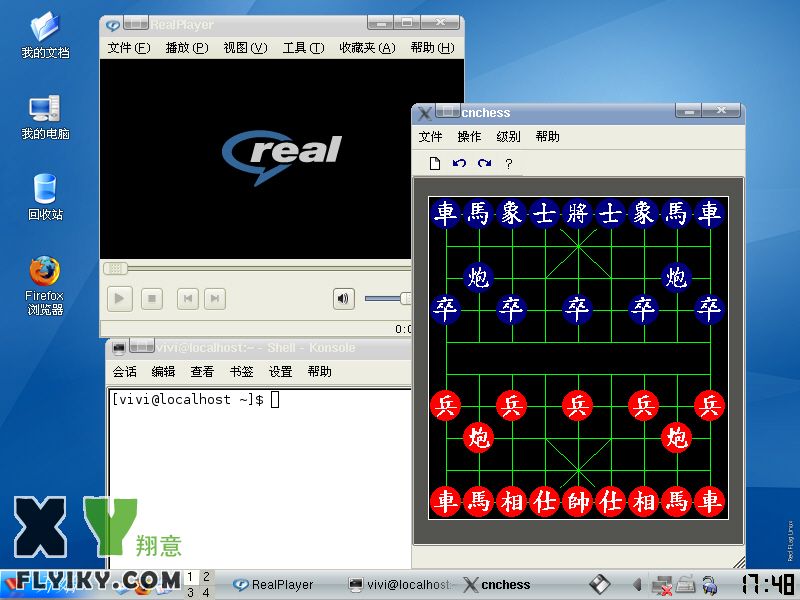Click the disconnected network tray icon
Image resolution: width=800 pixels, height=600 pixels.
point(662,585)
